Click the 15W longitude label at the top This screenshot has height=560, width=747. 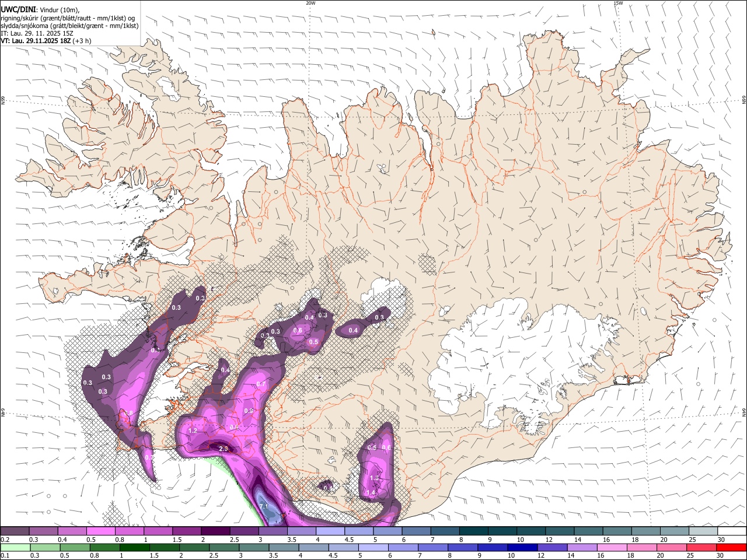618,3
